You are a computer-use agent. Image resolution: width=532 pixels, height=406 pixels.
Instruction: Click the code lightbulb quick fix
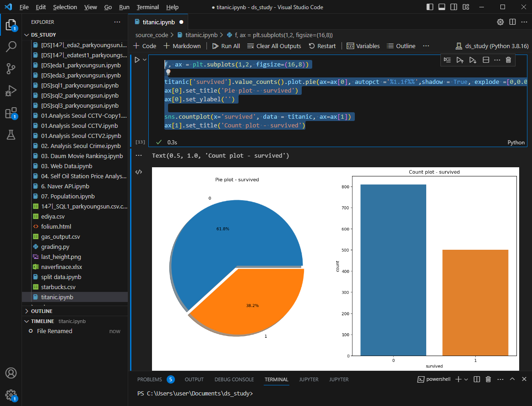coord(168,72)
